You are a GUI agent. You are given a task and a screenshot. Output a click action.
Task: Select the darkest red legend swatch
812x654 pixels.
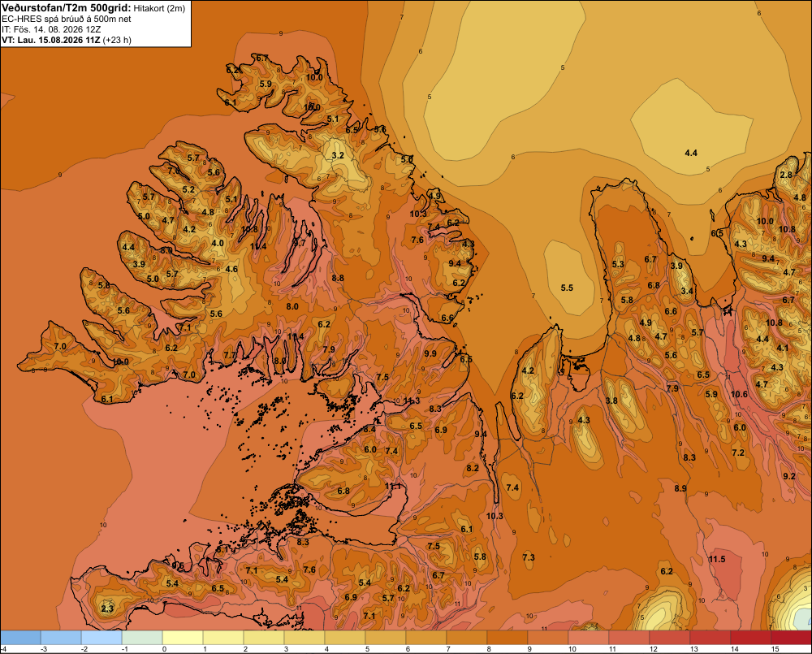[x=791, y=637]
